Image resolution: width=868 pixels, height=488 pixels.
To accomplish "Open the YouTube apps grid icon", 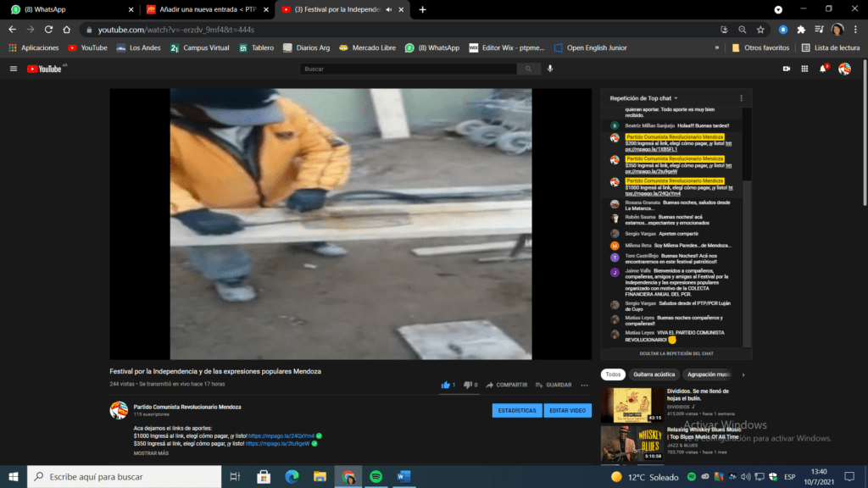I will [804, 69].
